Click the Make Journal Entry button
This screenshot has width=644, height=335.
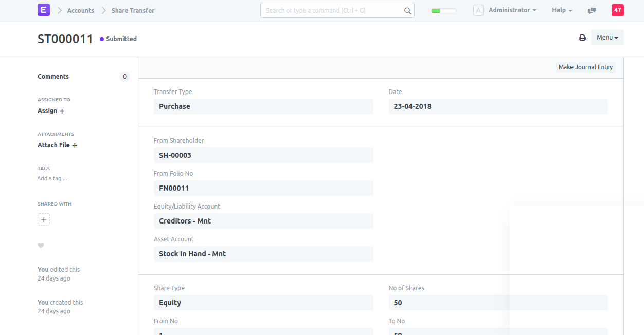585,67
